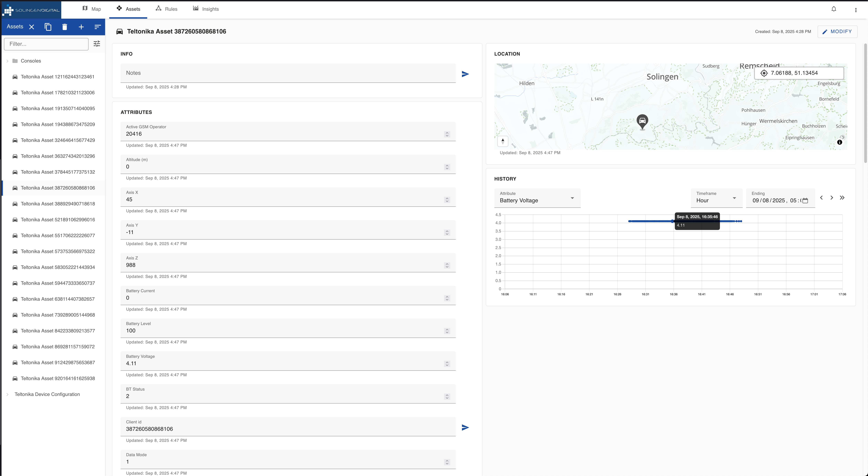
Task: Open the filter settings tune icon
Action: (x=97, y=44)
